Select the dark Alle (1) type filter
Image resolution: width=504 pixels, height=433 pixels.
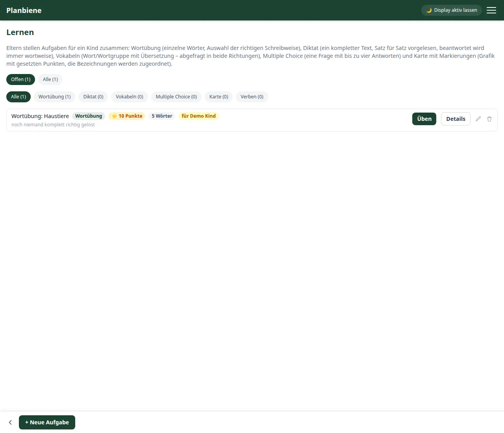(x=19, y=97)
